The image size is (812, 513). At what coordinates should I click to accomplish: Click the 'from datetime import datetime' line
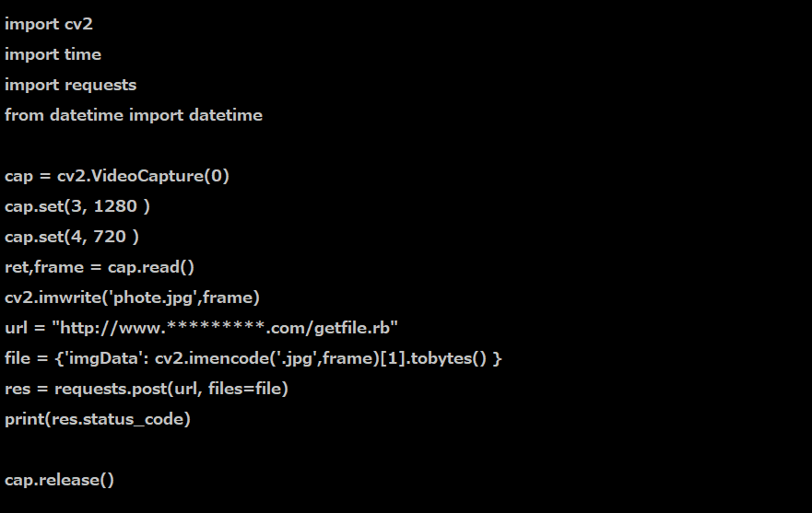(x=133, y=115)
